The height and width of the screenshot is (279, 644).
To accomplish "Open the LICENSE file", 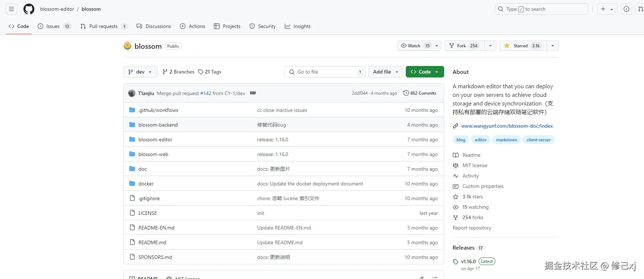I will pyautogui.click(x=148, y=213).
